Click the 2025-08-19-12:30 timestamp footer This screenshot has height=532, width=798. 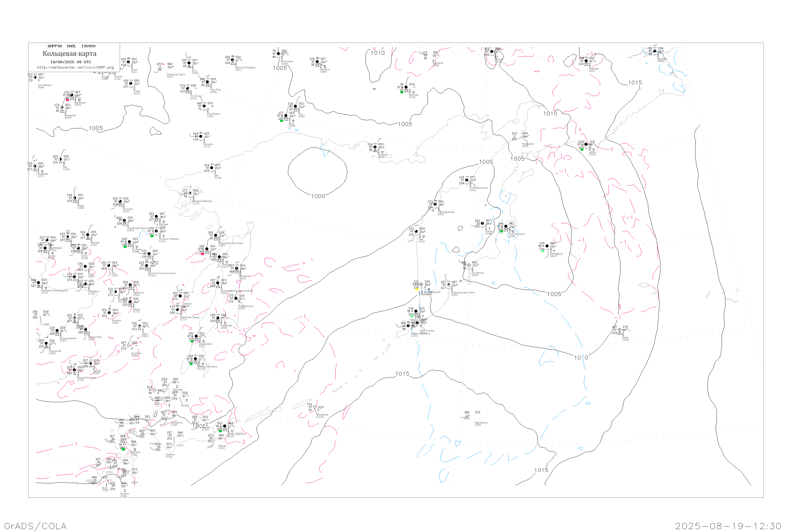pos(728,526)
